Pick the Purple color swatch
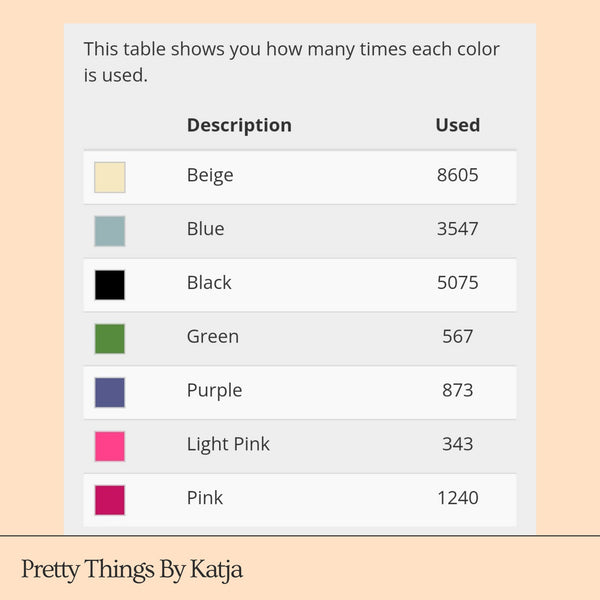The height and width of the screenshot is (600, 600). (110, 392)
